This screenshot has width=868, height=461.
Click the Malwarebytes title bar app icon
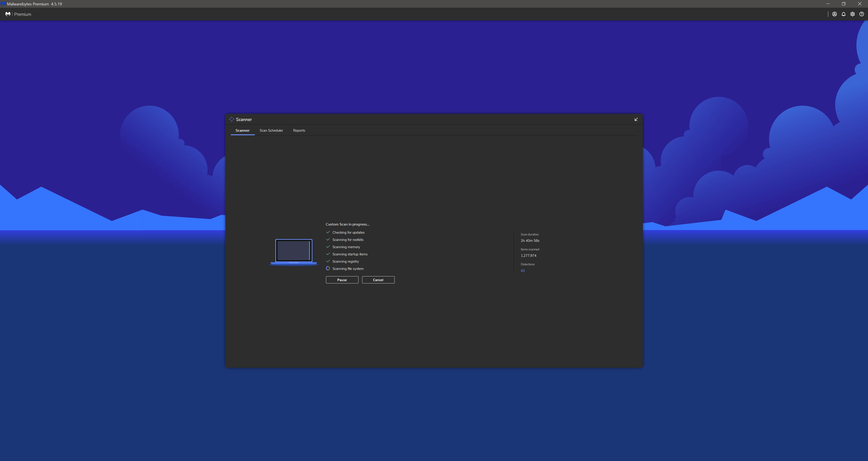(x=3, y=4)
